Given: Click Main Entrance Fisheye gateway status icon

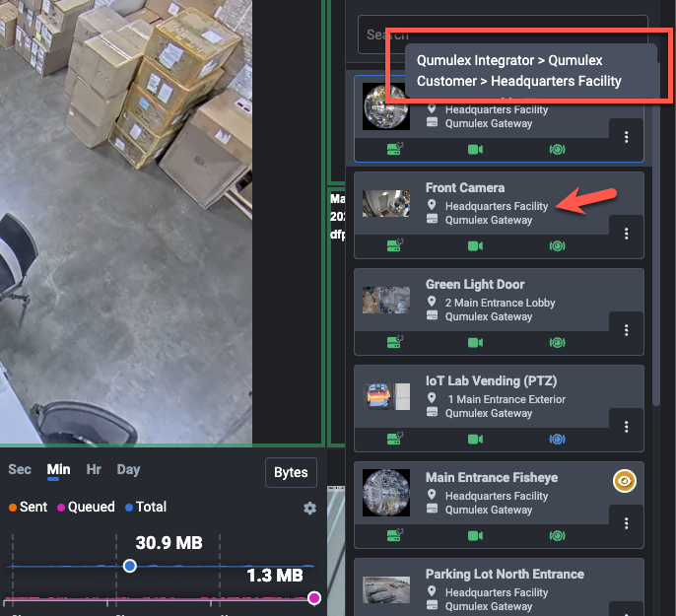Looking at the screenshot, I should pyautogui.click(x=395, y=535).
